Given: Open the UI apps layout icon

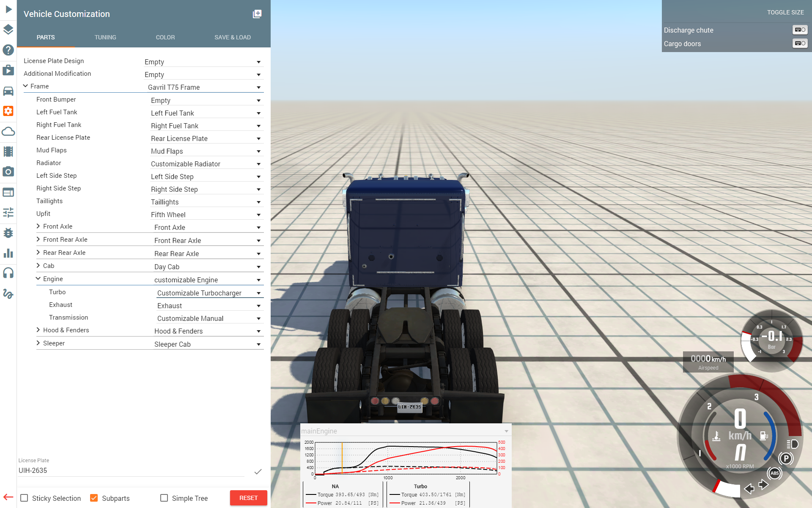Looking at the screenshot, I should coord(8,192).
